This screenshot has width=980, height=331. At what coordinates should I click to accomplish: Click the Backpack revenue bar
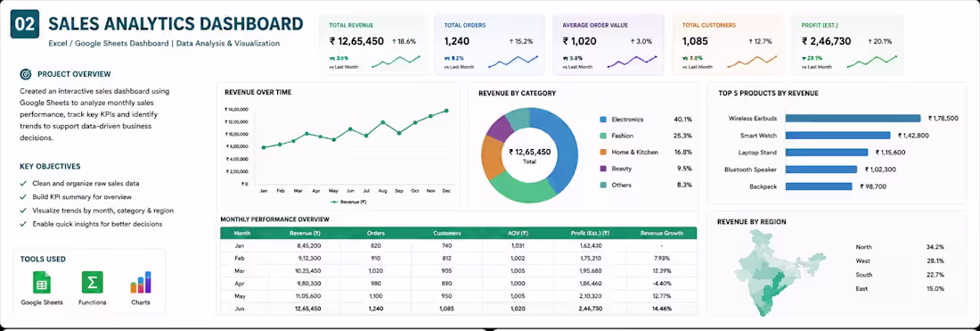[x=819, y=186]
